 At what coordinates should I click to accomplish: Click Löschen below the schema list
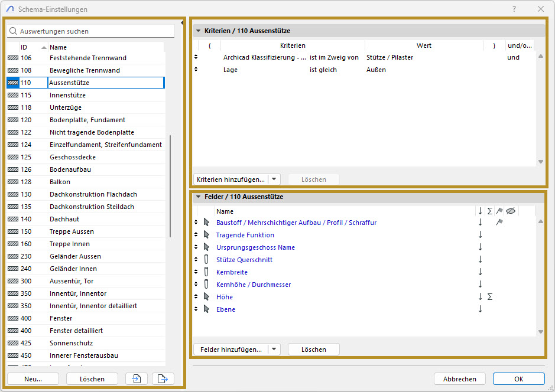(x=92, y=379)
